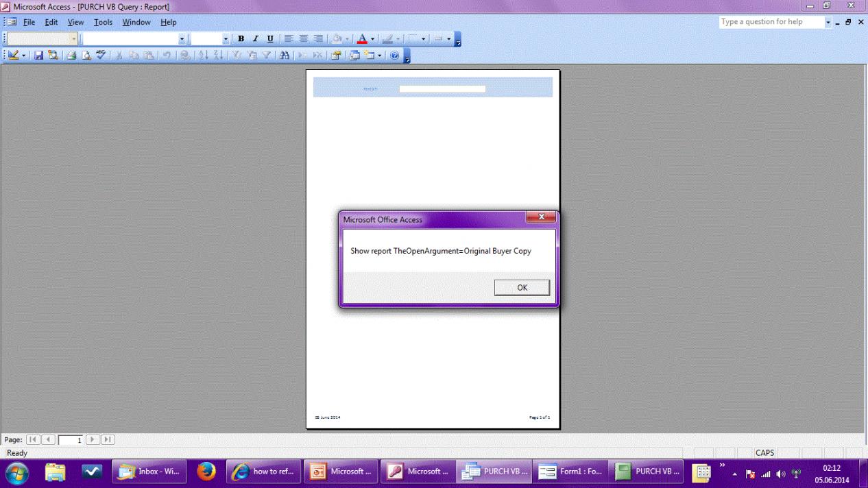Click the File Search icon
The image size is (868, 488).
pos(53,56)
